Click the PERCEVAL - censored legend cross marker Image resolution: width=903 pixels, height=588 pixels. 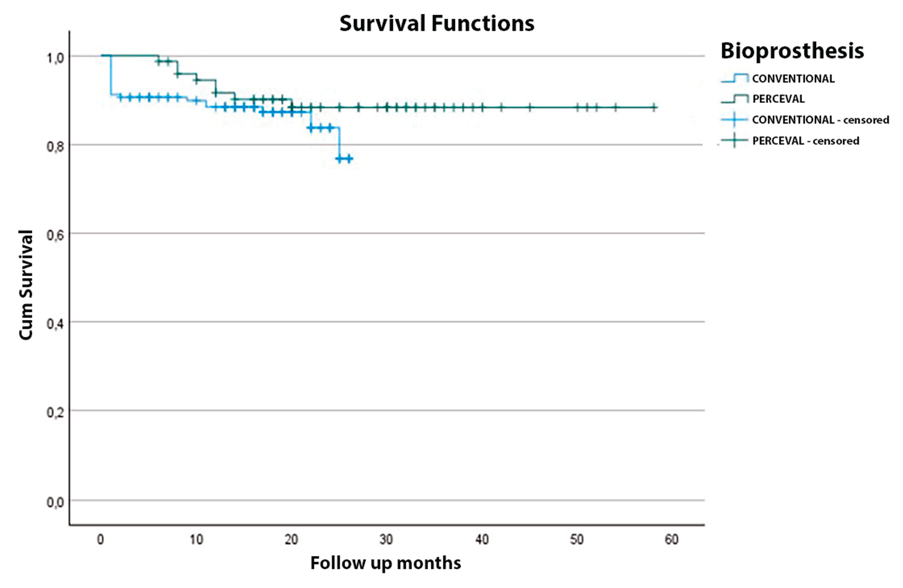[x=735, y=141]
